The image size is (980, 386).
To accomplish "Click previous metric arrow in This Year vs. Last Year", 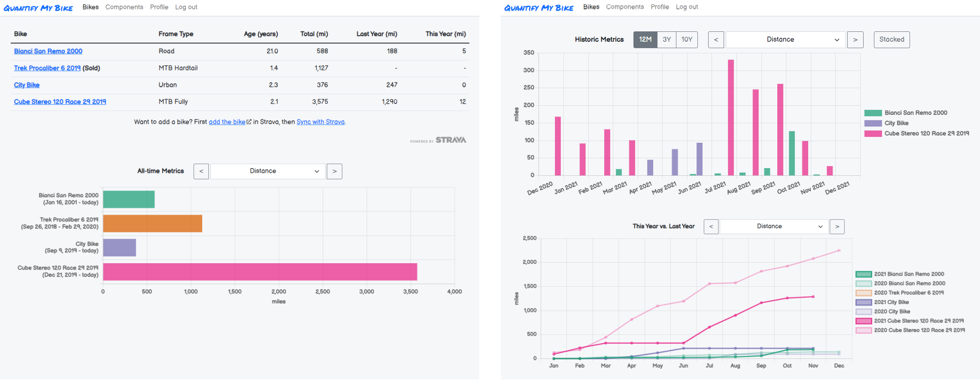I will tap(711, 227).
